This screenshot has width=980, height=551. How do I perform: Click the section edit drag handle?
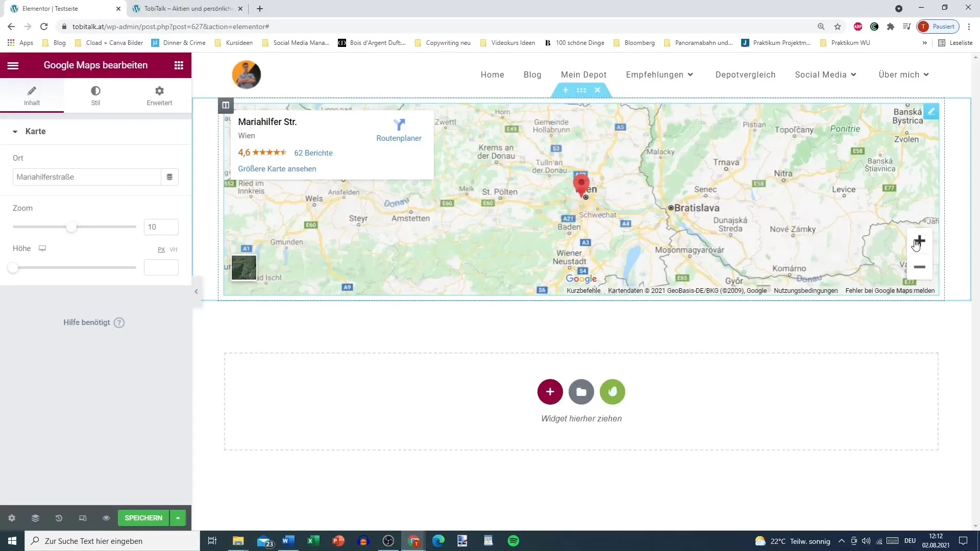pos(581,90)
